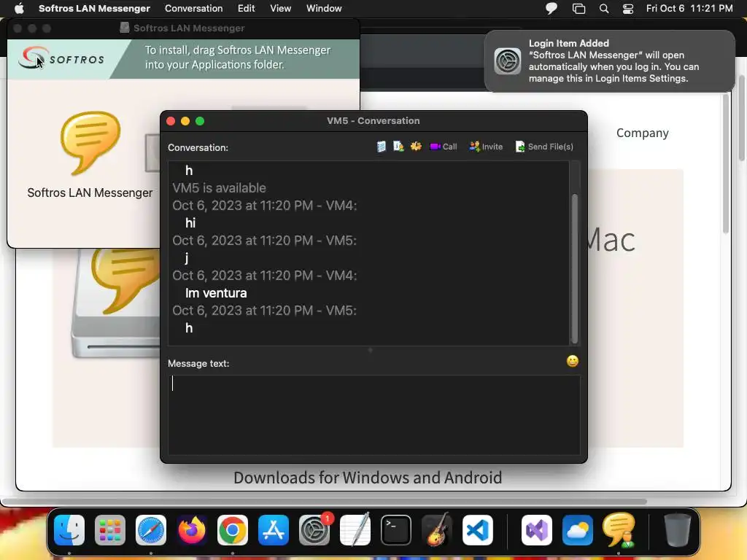Click the 'VM5 is available' status line
The width and height of the screenshot is (747, 560).
(x=219, y=188)
